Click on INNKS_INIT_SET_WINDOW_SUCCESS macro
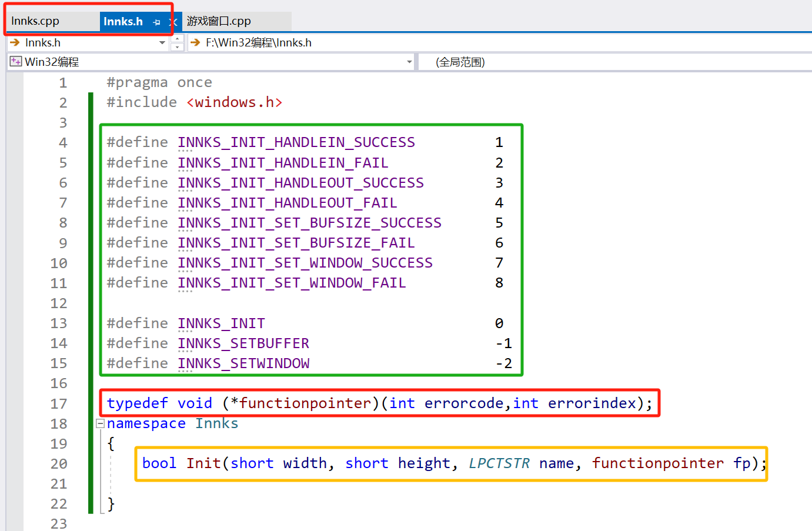 coord(305,262)
